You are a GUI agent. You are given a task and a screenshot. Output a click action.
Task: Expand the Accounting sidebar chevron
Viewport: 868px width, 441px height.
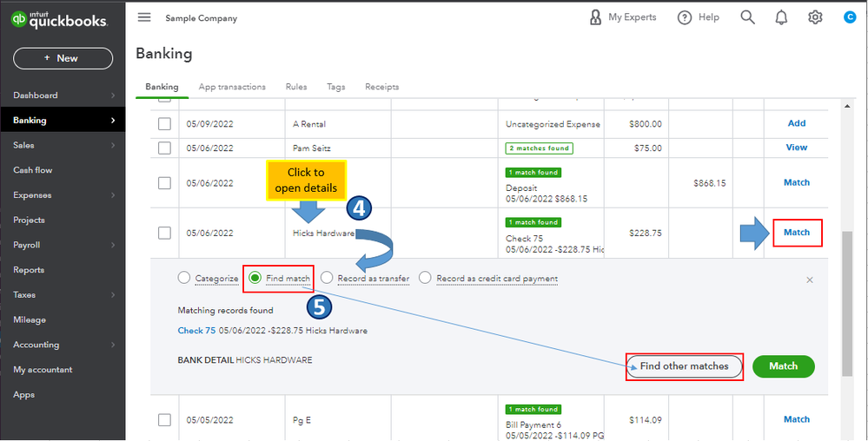point(113,344)
